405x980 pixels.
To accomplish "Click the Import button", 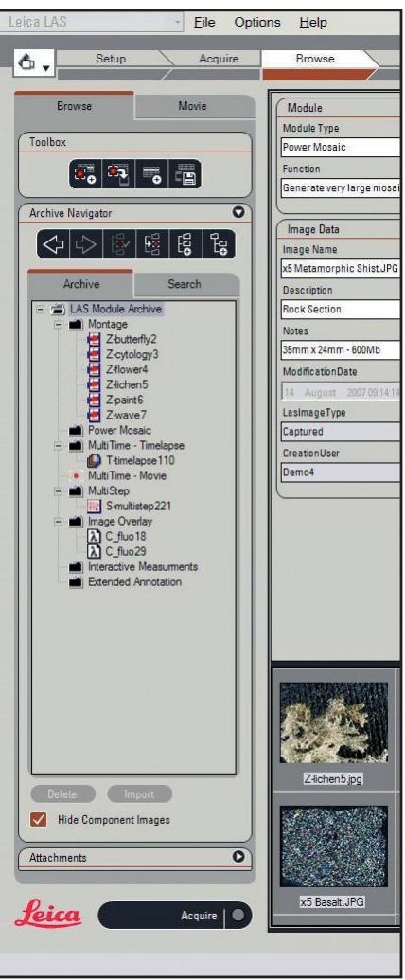I will coord(139,793).
